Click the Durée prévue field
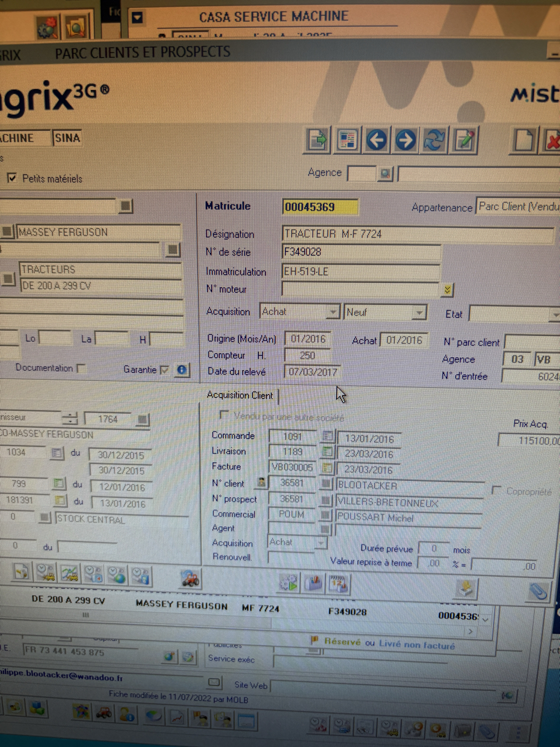The width and height of the screenshot is (560, 747). (433, 549)
